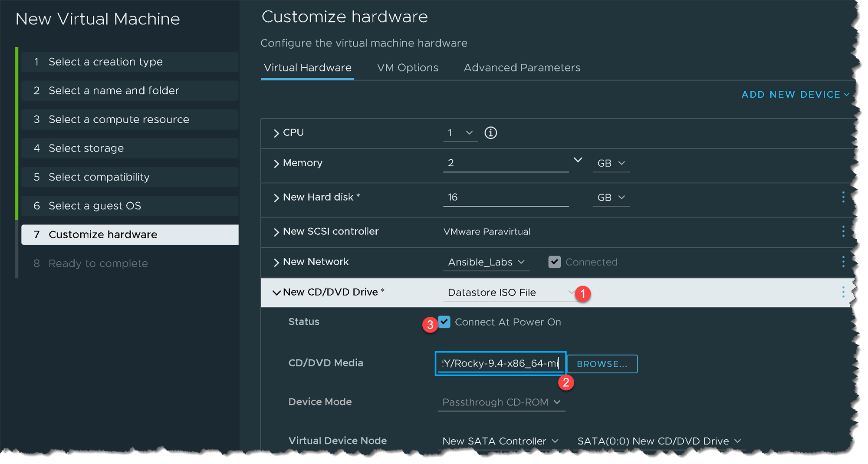Open the CPU count dropdown
868x464 pixels.
click(460, 133)
